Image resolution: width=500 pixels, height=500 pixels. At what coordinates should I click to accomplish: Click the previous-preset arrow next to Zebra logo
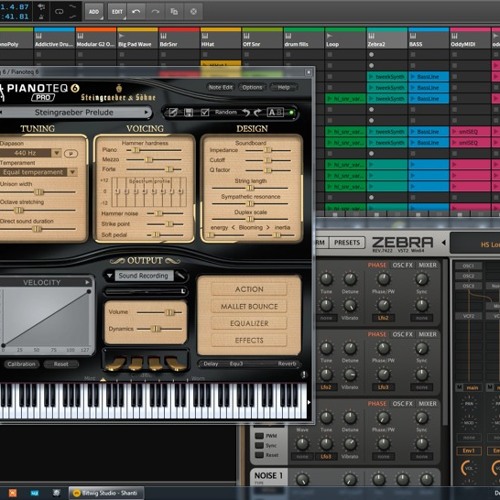coord(444,243)
